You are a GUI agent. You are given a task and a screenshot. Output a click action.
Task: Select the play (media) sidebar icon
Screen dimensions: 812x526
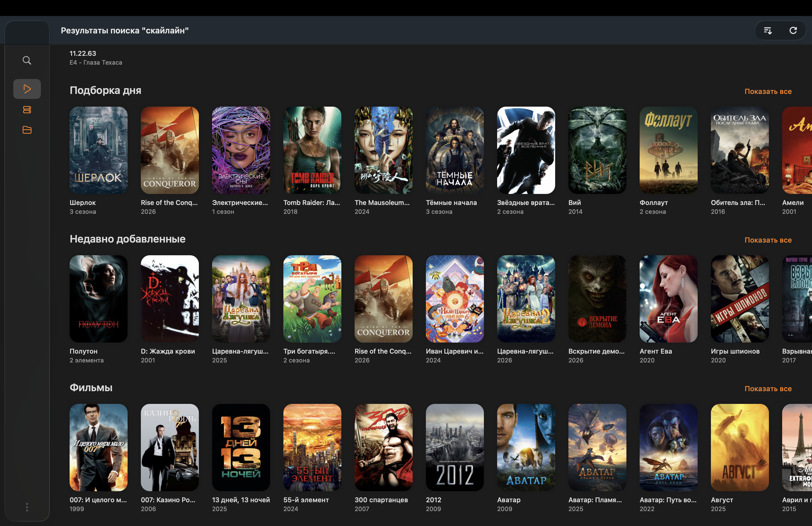(27, 89)
